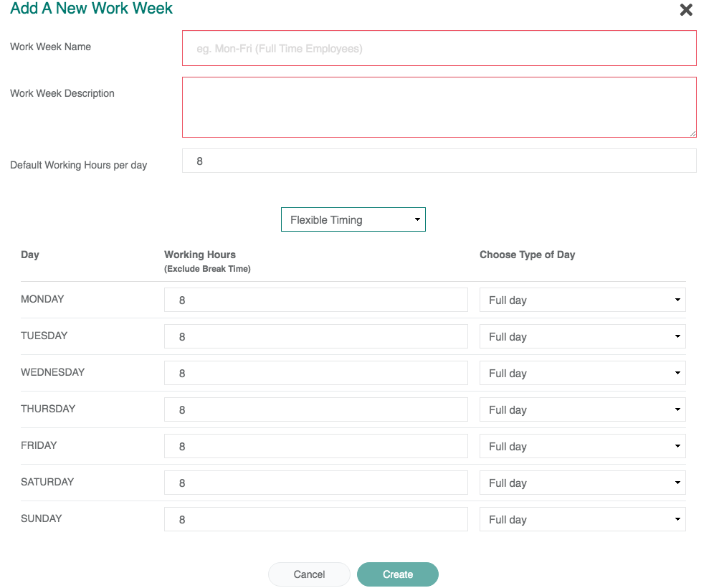714x588 pixels.
Task: Click the Working Hours column header
Action: (x=200, y=255)
